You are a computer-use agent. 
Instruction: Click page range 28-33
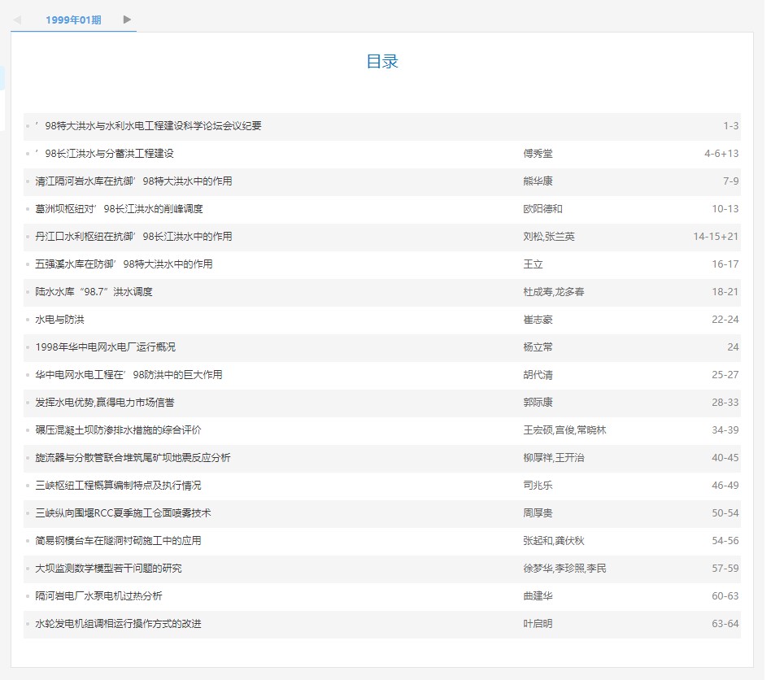click(x=725, y=403)
